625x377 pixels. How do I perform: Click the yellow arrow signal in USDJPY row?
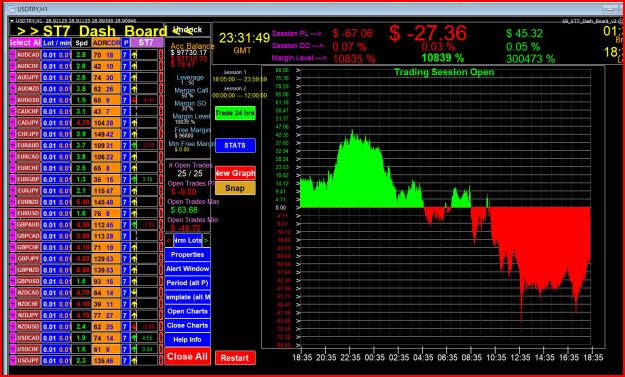click(x=134, y=361)
